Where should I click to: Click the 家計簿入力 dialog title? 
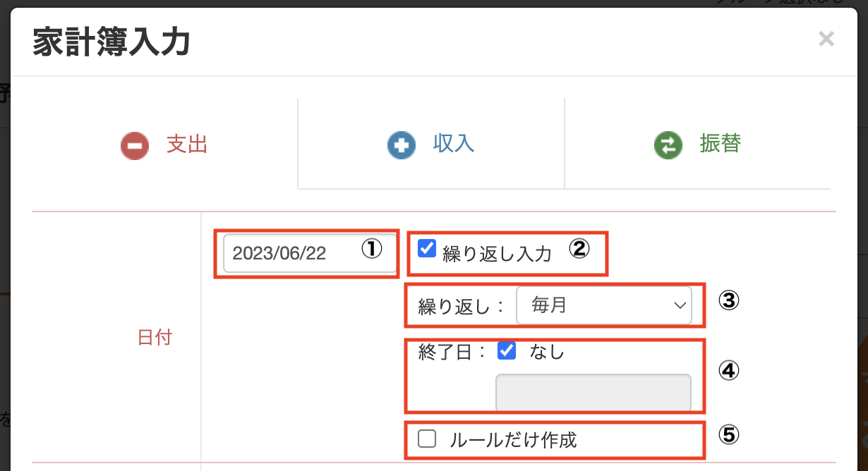point(111,42)
